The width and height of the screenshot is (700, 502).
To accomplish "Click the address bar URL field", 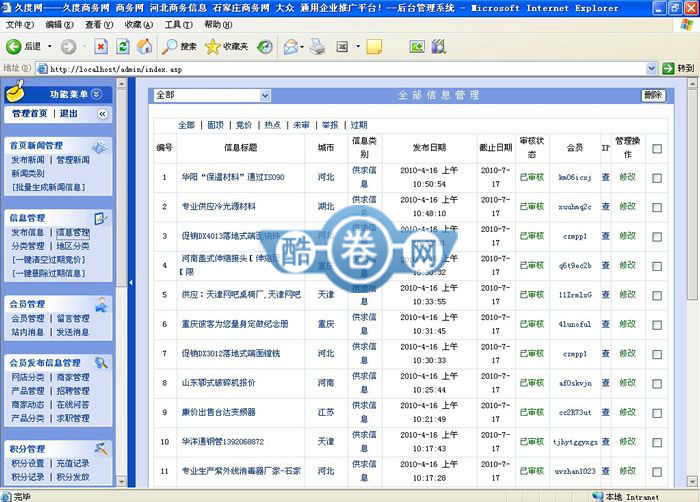I will pyautogui.click(x=342, y=69).
